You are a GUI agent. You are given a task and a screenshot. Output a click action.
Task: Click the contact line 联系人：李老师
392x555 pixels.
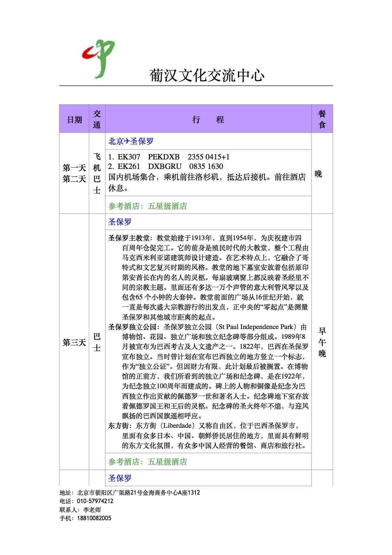(80, 510)
